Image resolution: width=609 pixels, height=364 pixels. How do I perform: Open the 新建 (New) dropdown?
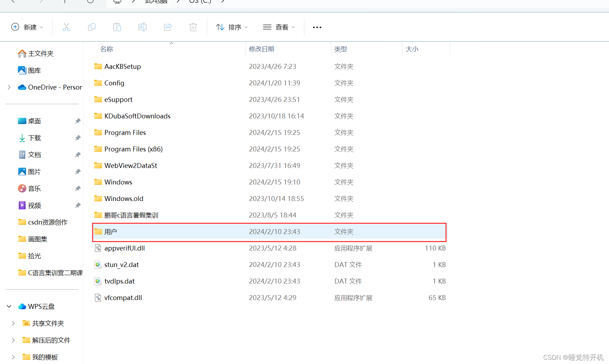27,27
